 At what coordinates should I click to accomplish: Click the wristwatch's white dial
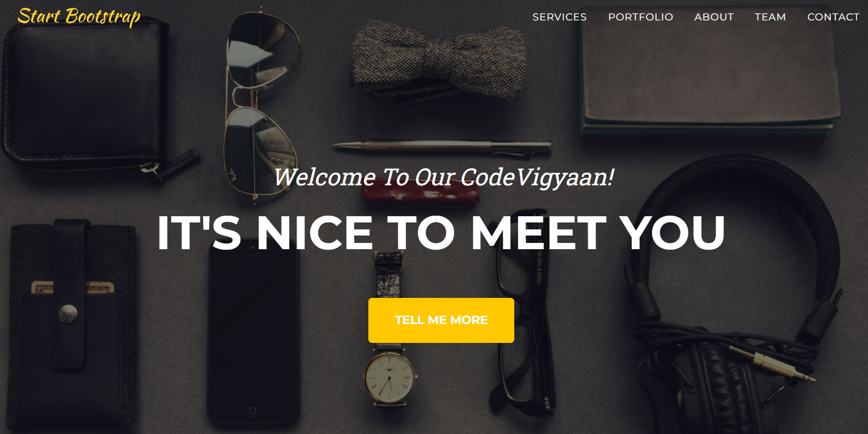pyautogui.click(x=390, y=378)
